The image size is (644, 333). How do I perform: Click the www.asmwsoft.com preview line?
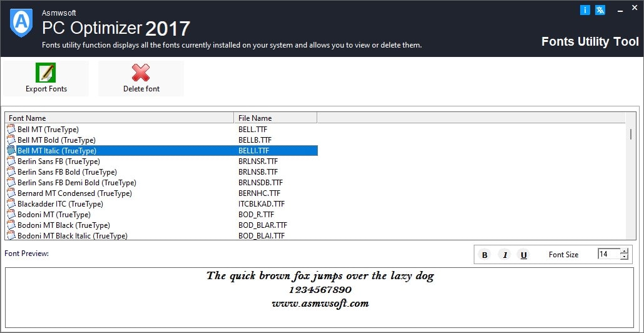320,304
